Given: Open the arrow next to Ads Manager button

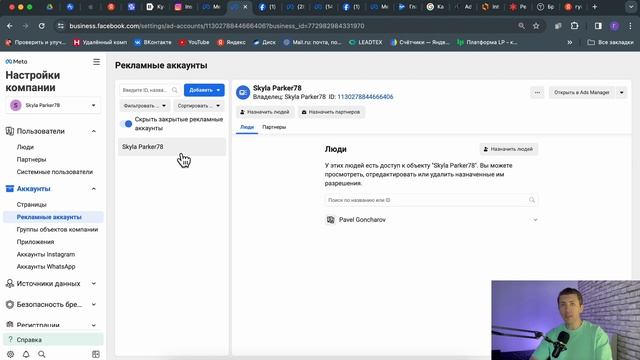Looking at the screenshot, I should tap(622, 93).
